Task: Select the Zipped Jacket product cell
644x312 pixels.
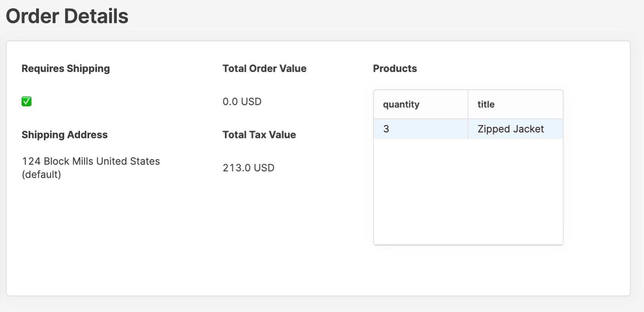Action: [x=511, y=129]
